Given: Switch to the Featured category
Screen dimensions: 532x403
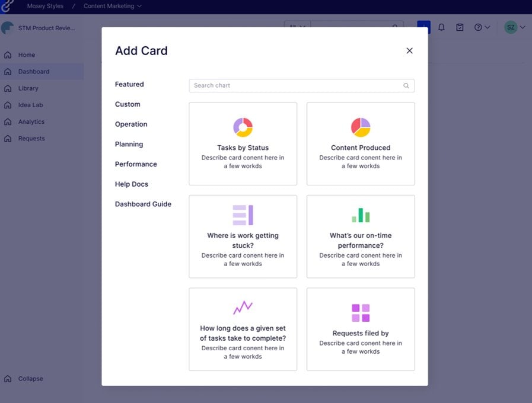Looking at the screenshot, I should [129, 84].
